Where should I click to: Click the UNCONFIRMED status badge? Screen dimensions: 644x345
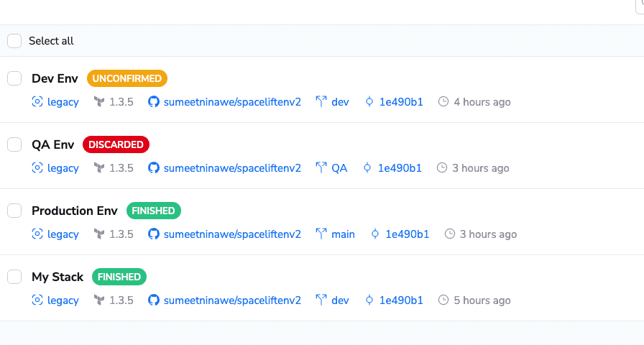pos(127,78)
